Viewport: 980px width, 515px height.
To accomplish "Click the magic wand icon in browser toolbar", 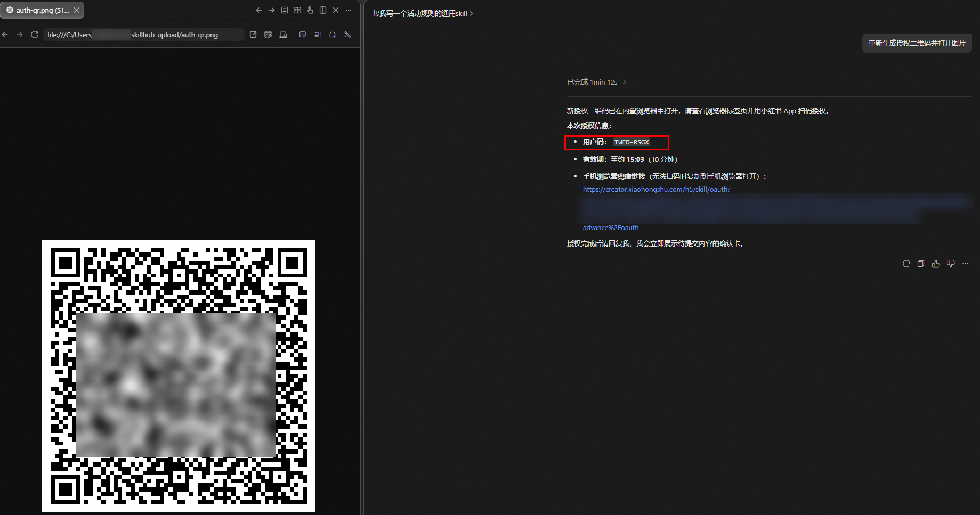I will 347,35.
